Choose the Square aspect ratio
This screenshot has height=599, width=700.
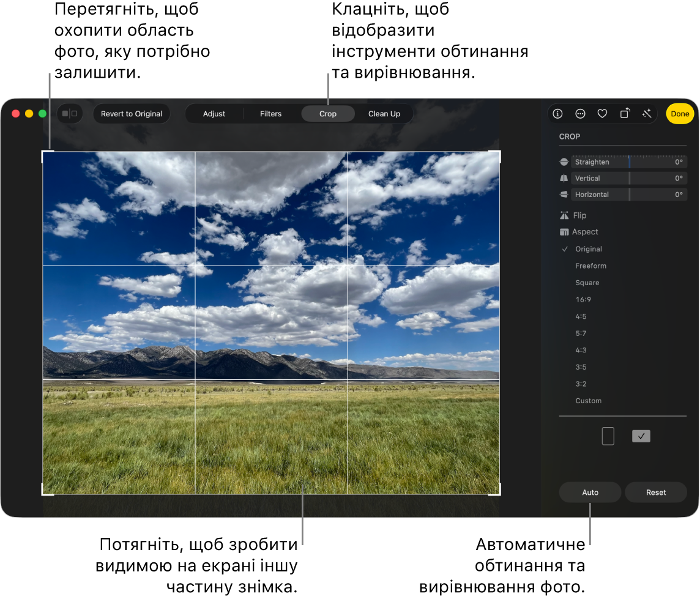(x=587, y=283)
